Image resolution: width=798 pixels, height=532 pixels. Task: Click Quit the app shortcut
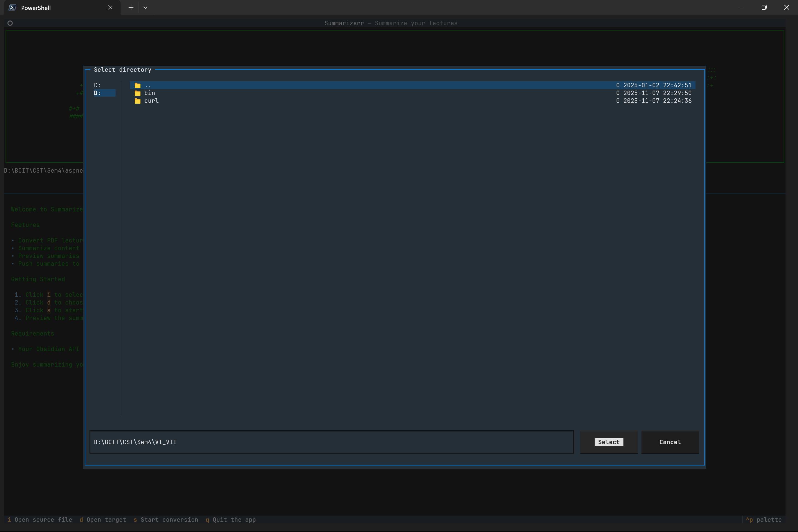(x=231, y=520)
